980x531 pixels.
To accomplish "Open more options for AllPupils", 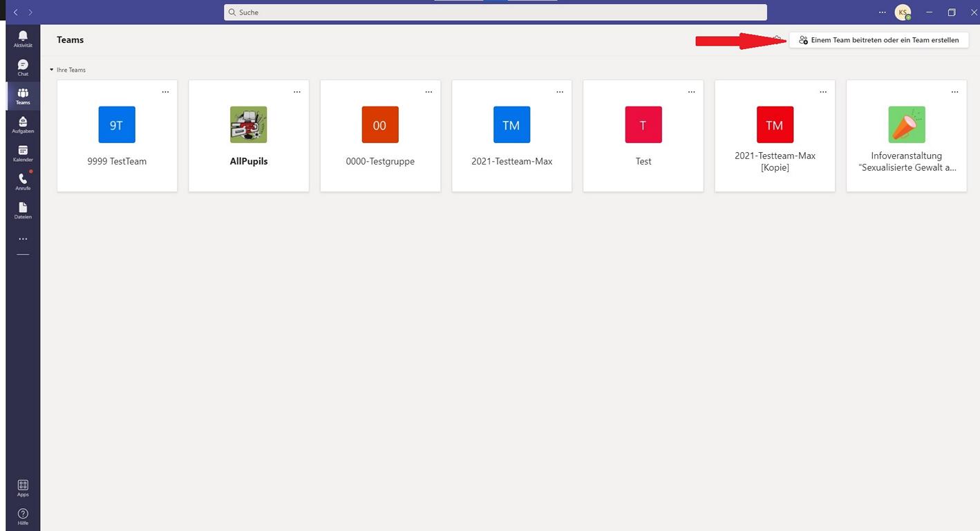I will click(297, 92).
